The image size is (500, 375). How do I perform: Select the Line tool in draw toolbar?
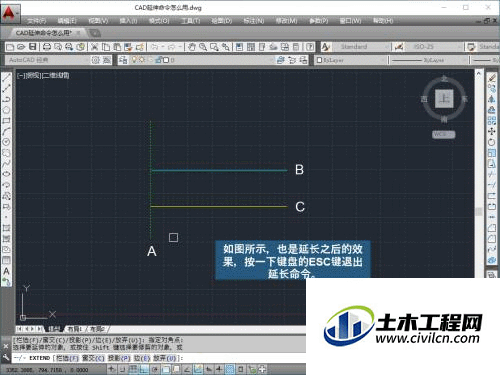tap(6, 78)
